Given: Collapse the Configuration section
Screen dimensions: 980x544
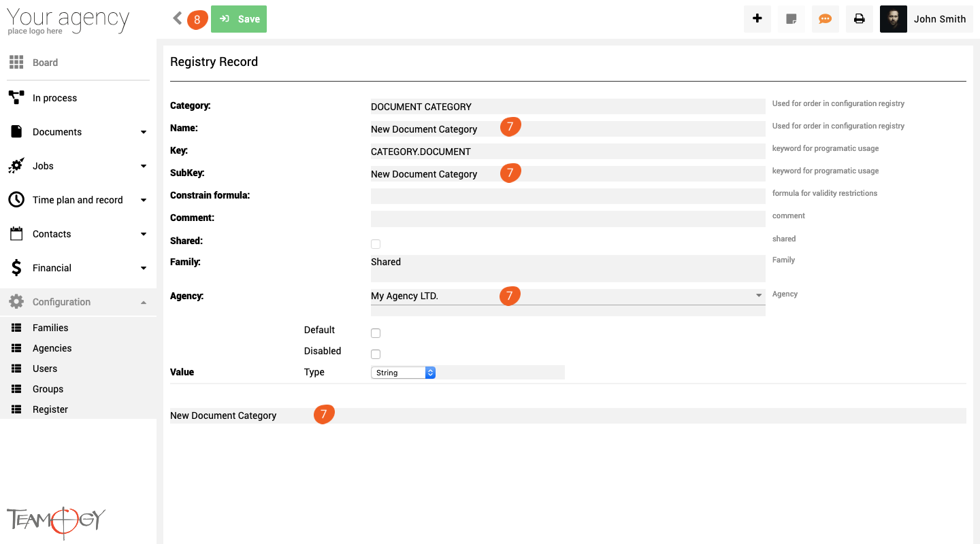Looking at the screenshot, I should point(144,302).
